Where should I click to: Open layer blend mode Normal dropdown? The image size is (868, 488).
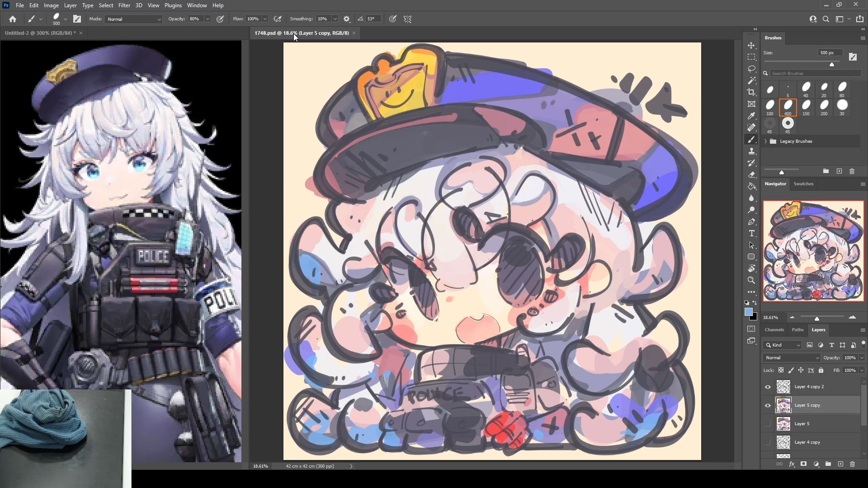(792, 358)
